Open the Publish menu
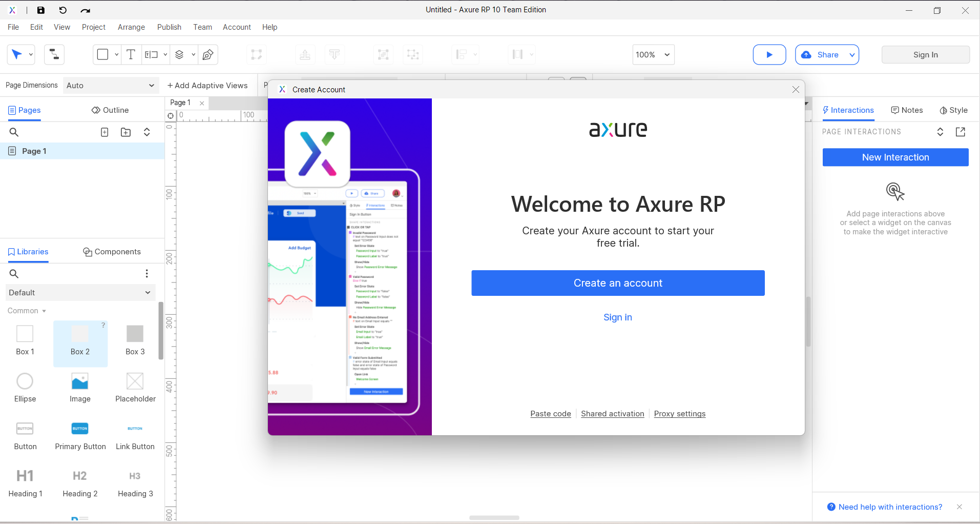 point(169,27)
